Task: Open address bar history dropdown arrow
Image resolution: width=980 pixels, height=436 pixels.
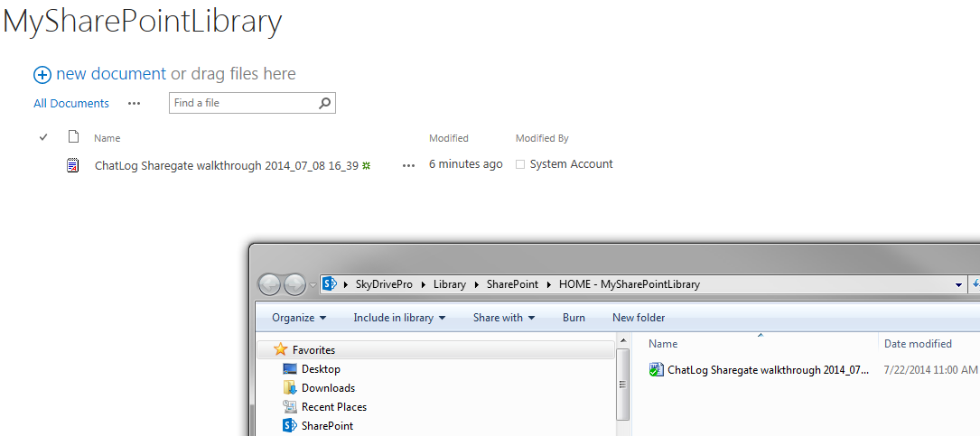Action: (x=958, y=285)
